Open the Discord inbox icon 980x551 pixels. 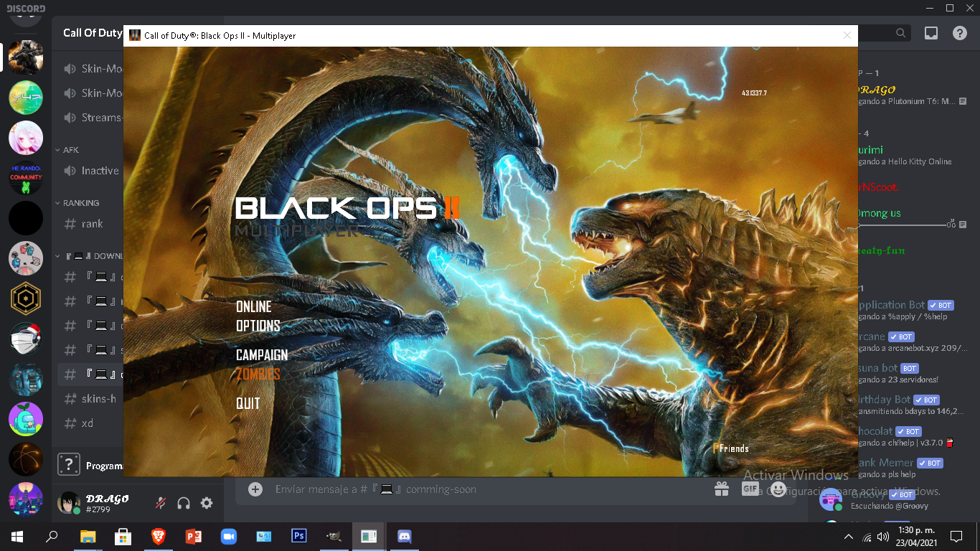(x=930, y=33)
